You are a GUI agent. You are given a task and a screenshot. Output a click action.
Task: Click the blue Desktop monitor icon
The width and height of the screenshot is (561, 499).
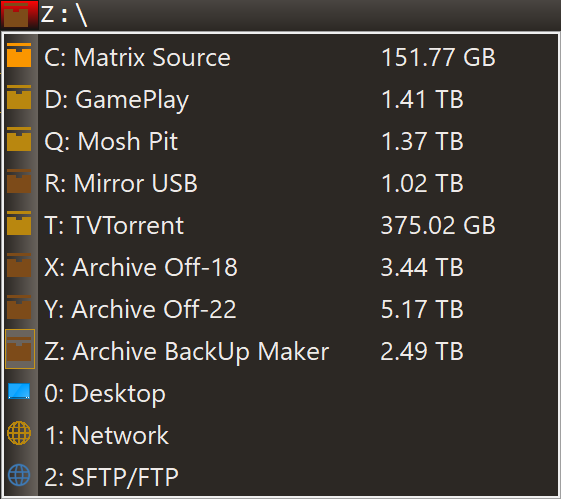[x=19, y=391]
